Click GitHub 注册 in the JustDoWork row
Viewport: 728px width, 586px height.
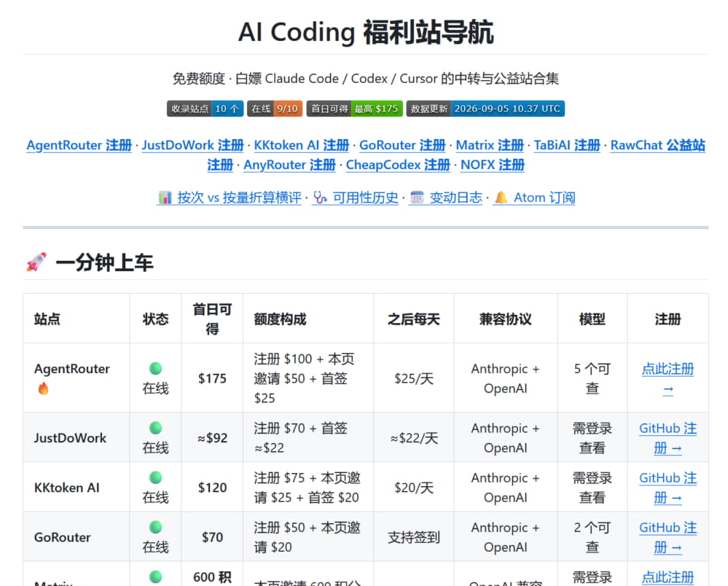pyautogui.click(x=668, y=438)
